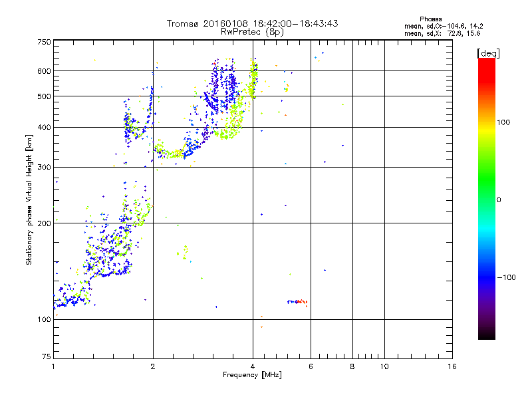Click the x-axis tick label '1'
Viewport: 532px width, 399px height.
tap(53, 366)
